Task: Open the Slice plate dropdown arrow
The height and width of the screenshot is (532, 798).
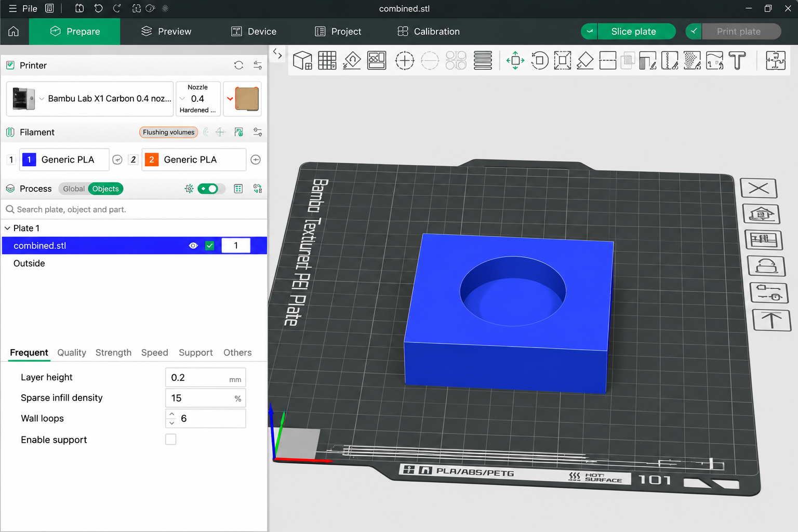Action: click(x=589, y=31)
